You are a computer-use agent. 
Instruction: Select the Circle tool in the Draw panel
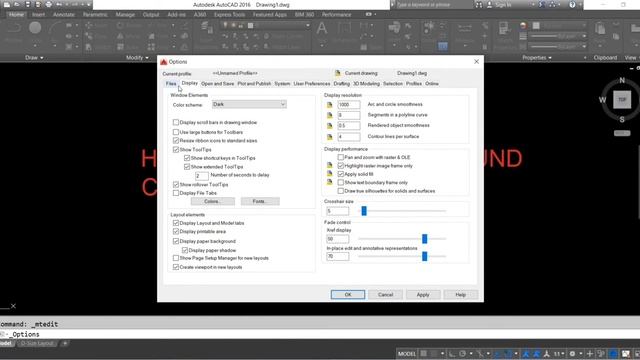[35, 28]
